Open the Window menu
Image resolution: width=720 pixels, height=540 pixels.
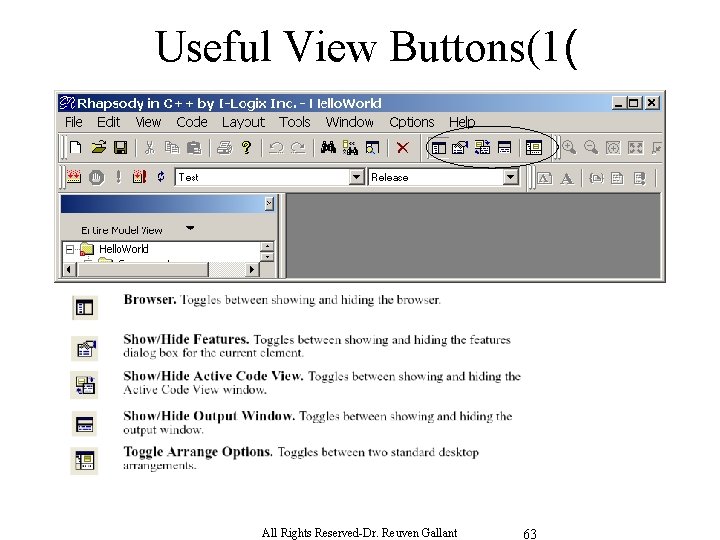point(349,122)
